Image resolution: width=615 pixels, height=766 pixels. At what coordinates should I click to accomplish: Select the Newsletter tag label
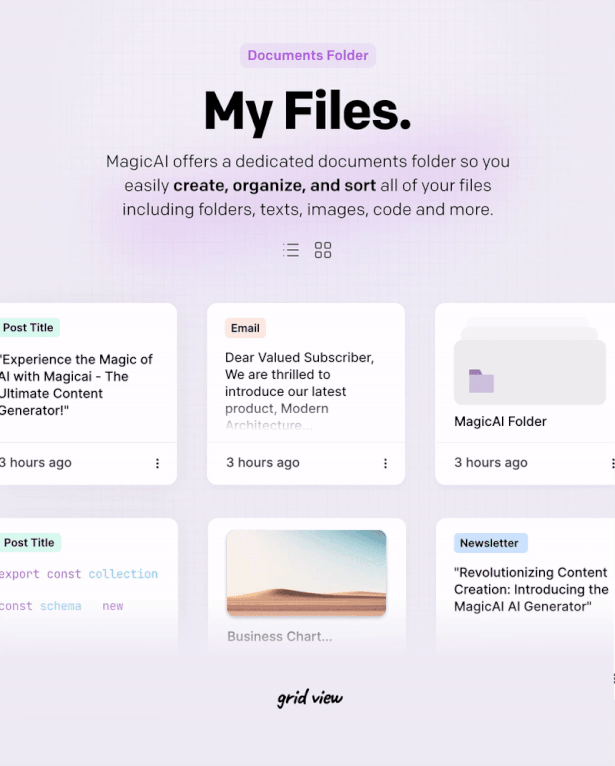(489, 543)
